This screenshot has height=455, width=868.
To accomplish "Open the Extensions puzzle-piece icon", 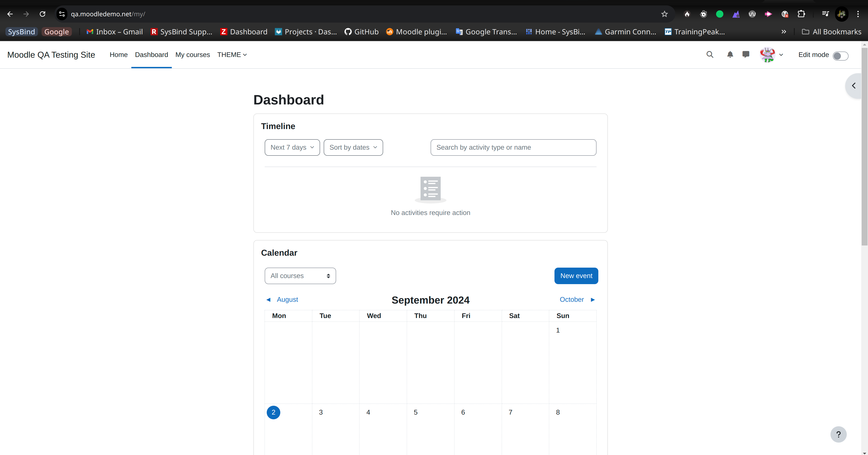I will click(801, 14).
